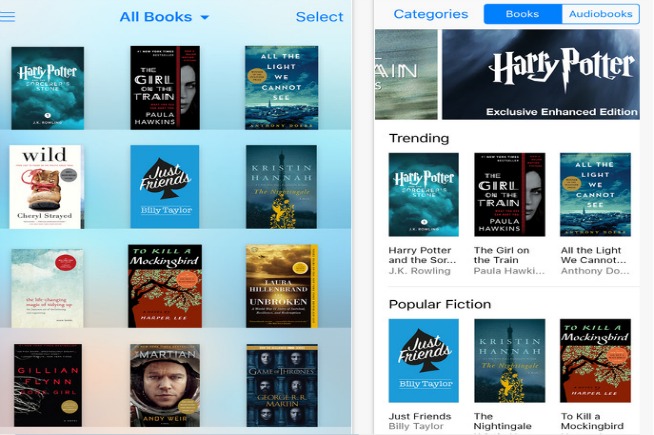Open the Just Friends library cover
The image size is (654, 435).
point(165,187)
